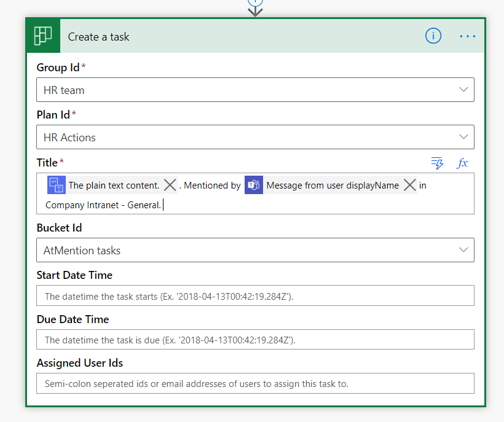The width and height of the screenshot is (504, 422).
Task: Expand the Group Id dropdown showing HR team
Action: tap(463, 90)
